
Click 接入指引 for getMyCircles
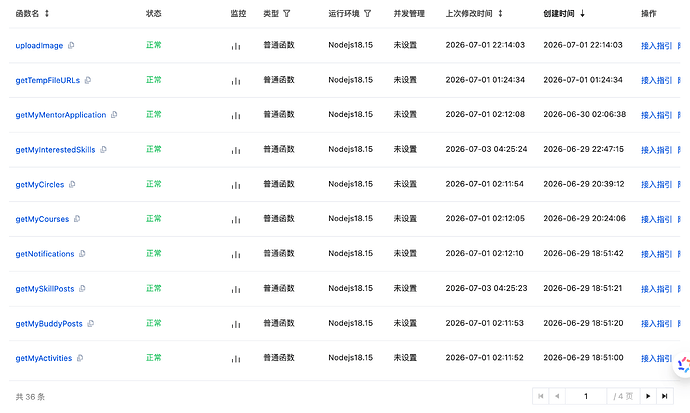(x=656, y=185)
